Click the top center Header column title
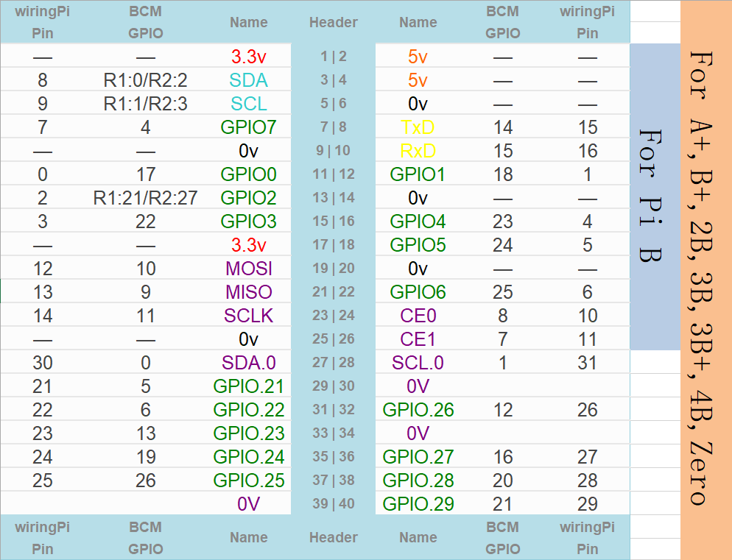This screenshot has width=732, height=560. [x=333, y=22]
